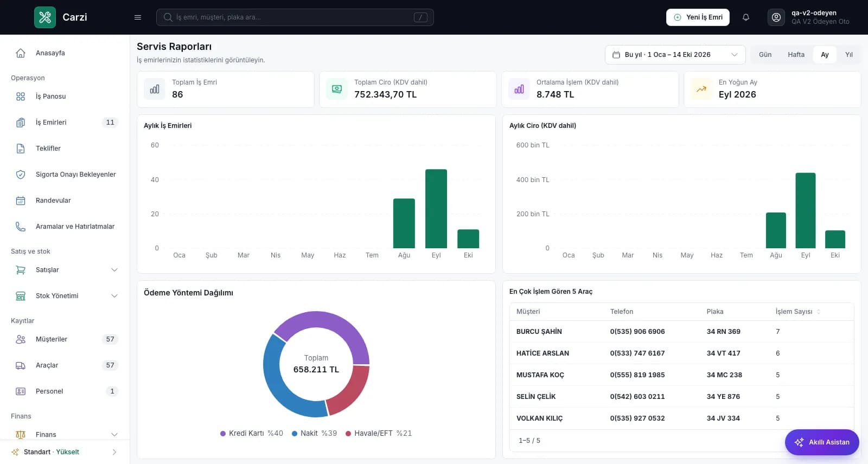Image resolution: width=868 pixels, height=464 pixels.
Task: Click the Anasayfa home icon
Action: [21, 53]
